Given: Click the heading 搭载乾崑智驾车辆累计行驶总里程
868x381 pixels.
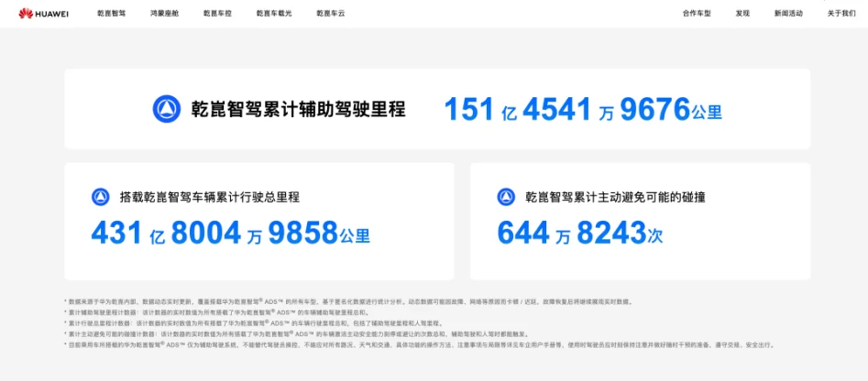Looking at the screenshot, I should coord(210,197).
